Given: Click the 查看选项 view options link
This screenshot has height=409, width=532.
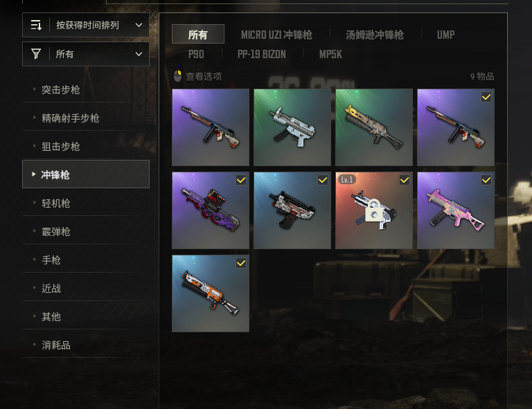Looking at the screenshot, I should click(204, 77).
